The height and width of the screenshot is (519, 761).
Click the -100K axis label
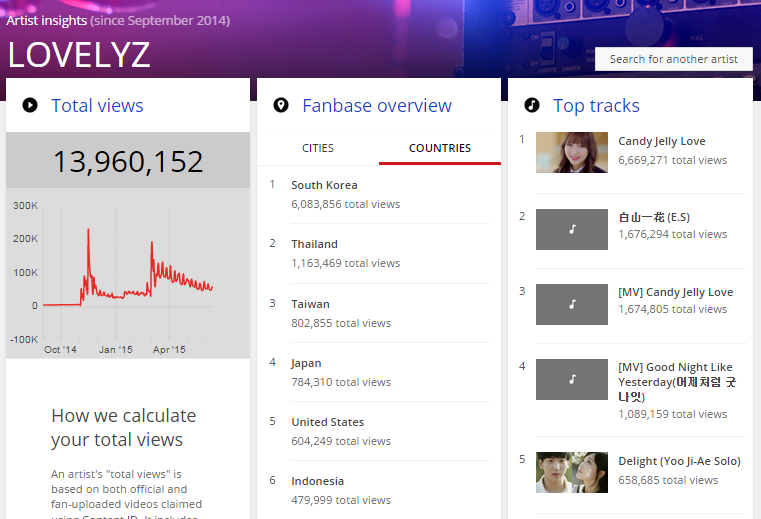point(24,339)
